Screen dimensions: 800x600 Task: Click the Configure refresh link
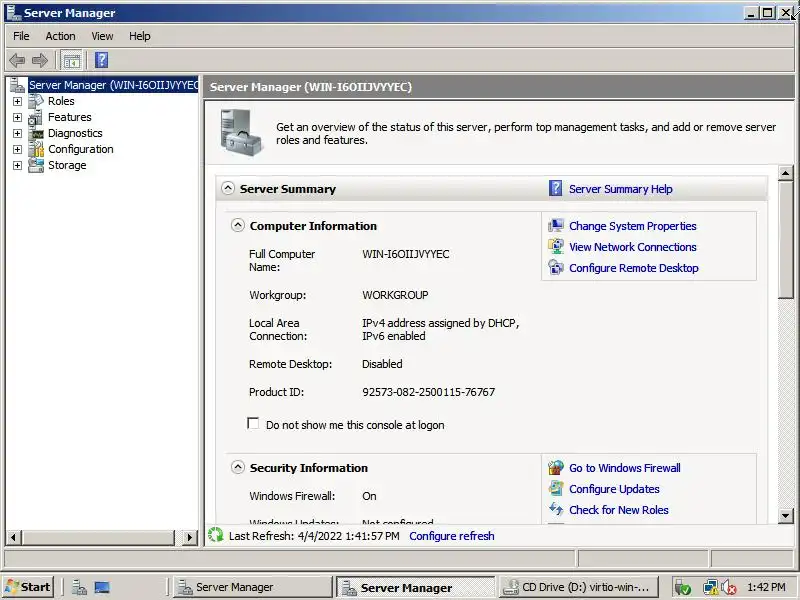[x=452, y=536]
